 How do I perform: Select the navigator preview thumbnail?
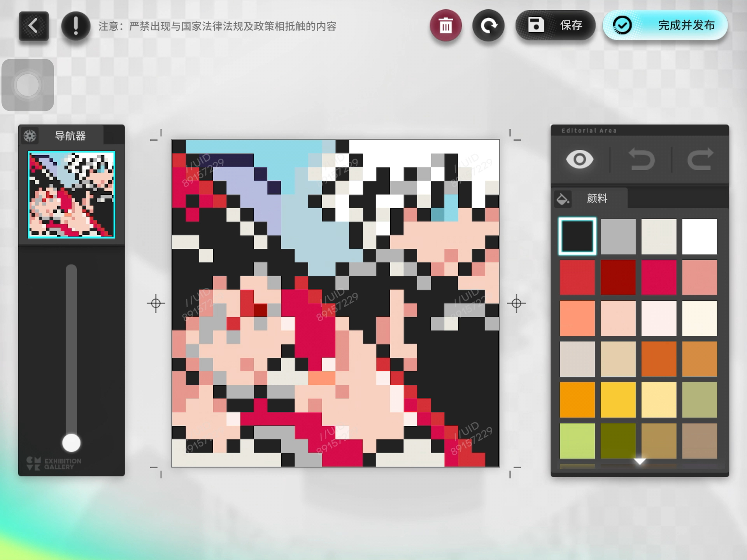(x=71, y=194)
